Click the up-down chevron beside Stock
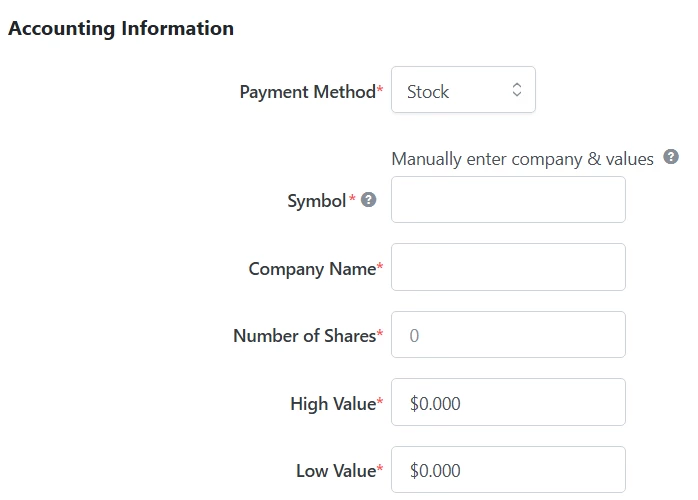Image resolution: width=698 pixels, height=500 pixels. coord(517,90)
